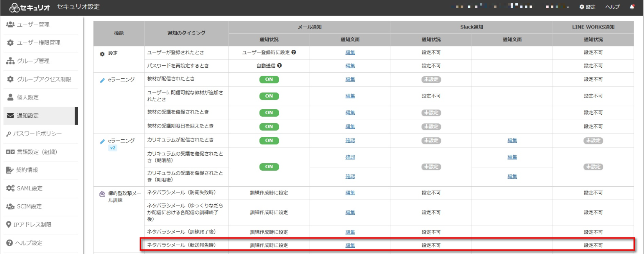Click 確認 link for カリキュラムが配信されたとき
The image size is (644, 254).
350,141
